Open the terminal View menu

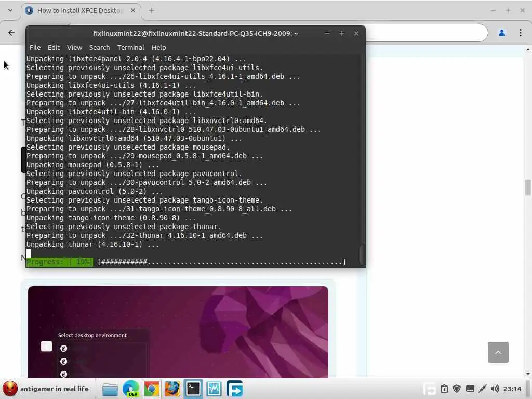click(74, 47)
